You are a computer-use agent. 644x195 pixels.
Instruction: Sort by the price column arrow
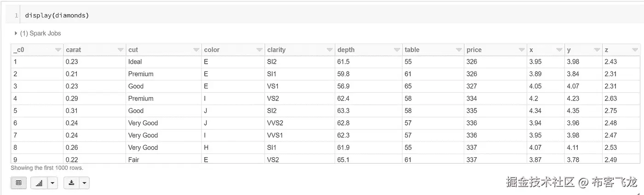(x=521, y=50)
